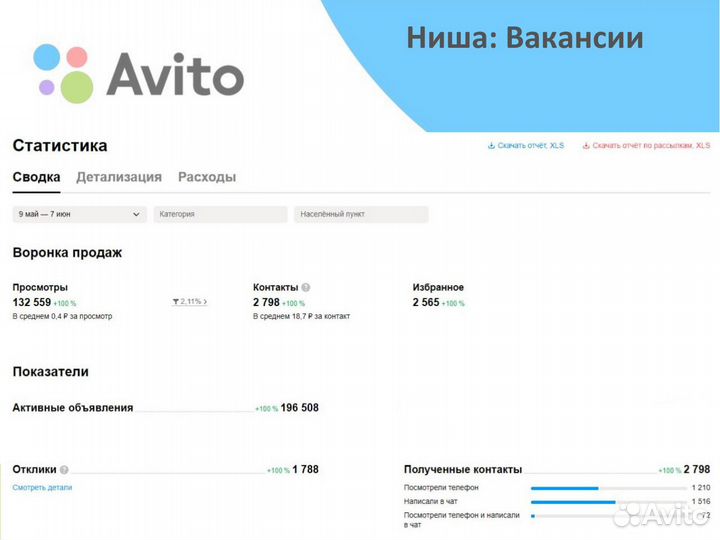The height and width of the screenshot is (540, 720).
Task: Click 'В среднем 18,7 ₽ за контакт' text
Action: pos(302,316)
